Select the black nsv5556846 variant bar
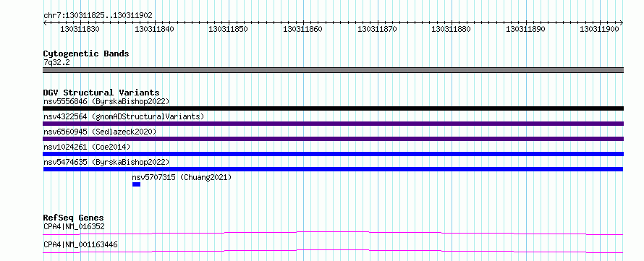The width and height of the screenshot is (644, 261). (333, 108)
